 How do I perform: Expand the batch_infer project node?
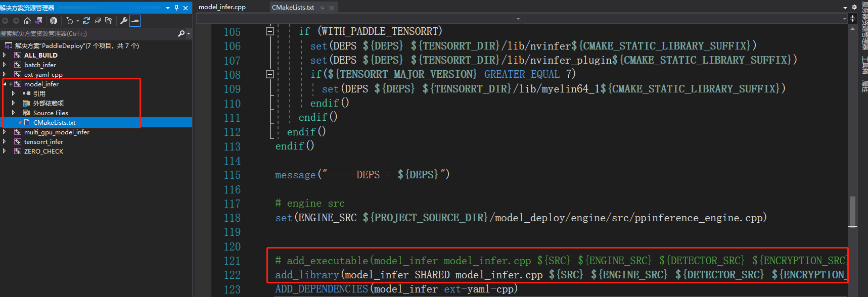click(x=5, y=65)
